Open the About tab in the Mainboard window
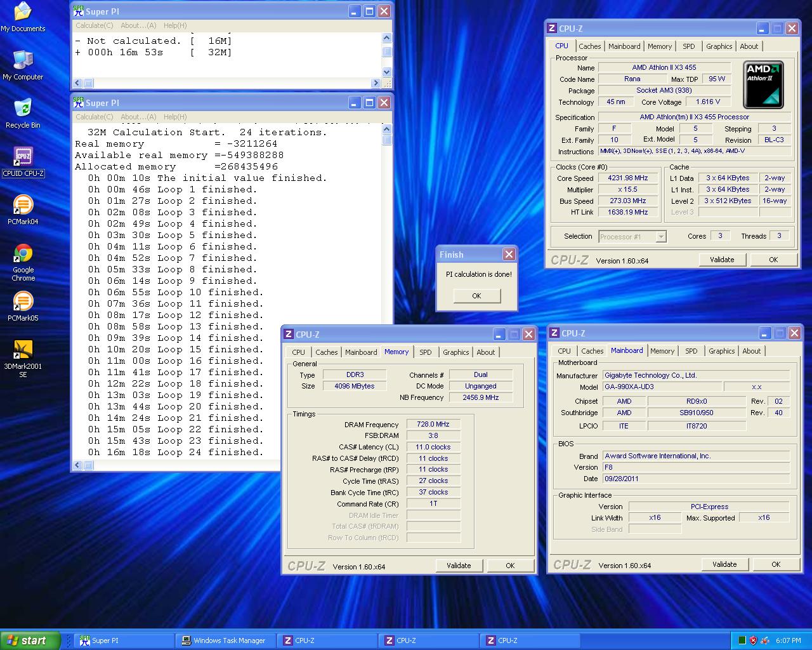 [752, 351]
